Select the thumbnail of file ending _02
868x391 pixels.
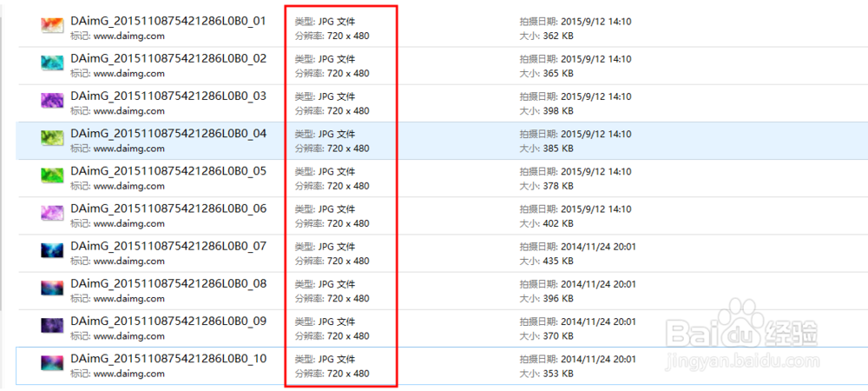(53, 63)
